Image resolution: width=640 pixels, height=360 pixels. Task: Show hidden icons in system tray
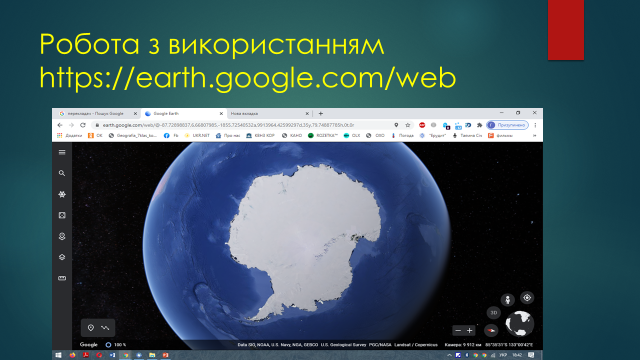click(x=449, y=355)
